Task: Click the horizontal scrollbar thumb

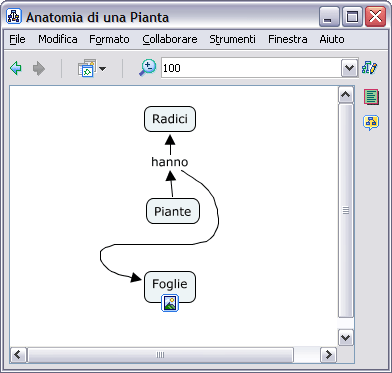Action: coord(160,355)
